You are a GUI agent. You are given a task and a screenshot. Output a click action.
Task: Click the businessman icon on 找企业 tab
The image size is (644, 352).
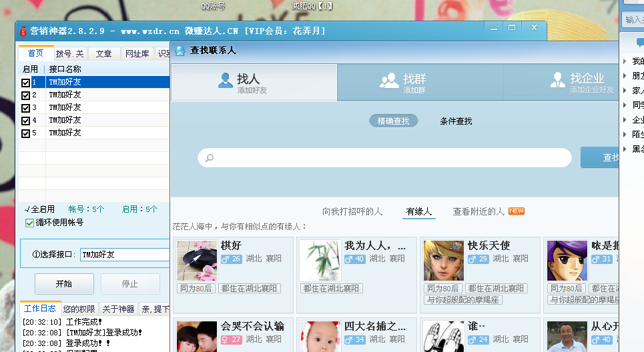pyautogui.click(x=558, y=80)
